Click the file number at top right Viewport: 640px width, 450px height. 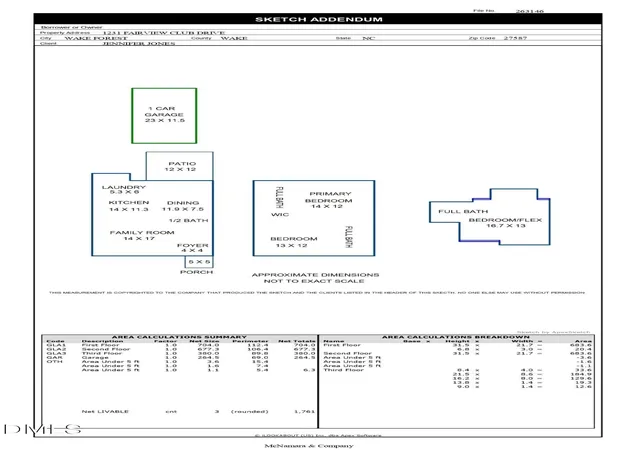[x=529, y=11]
